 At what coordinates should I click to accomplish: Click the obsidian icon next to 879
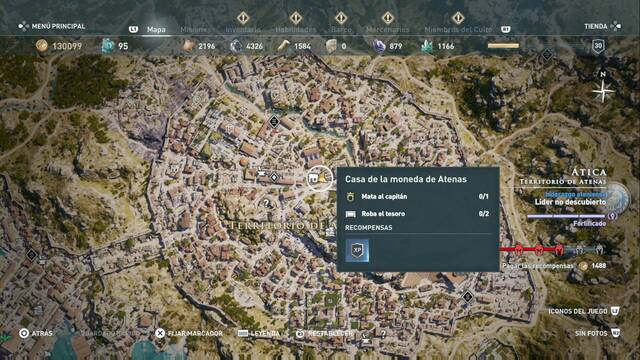pos(379,46)
